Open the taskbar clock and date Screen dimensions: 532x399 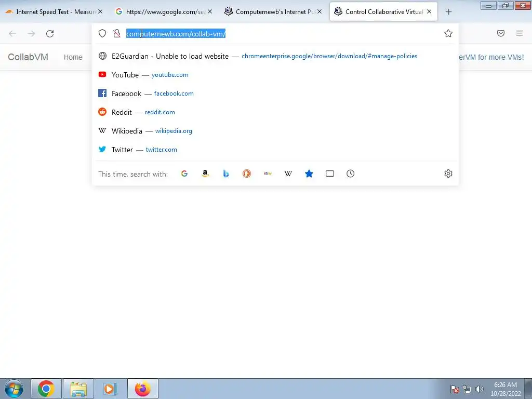(x=506, y=389)
